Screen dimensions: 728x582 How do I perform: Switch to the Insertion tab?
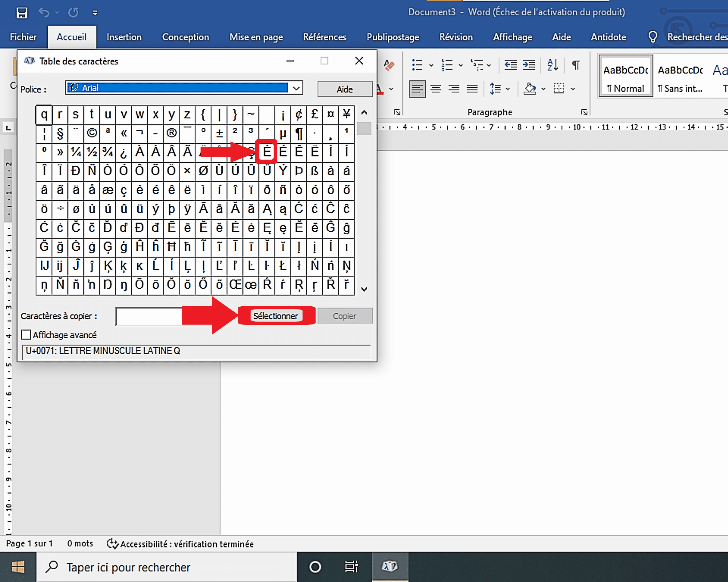(124, 37)
